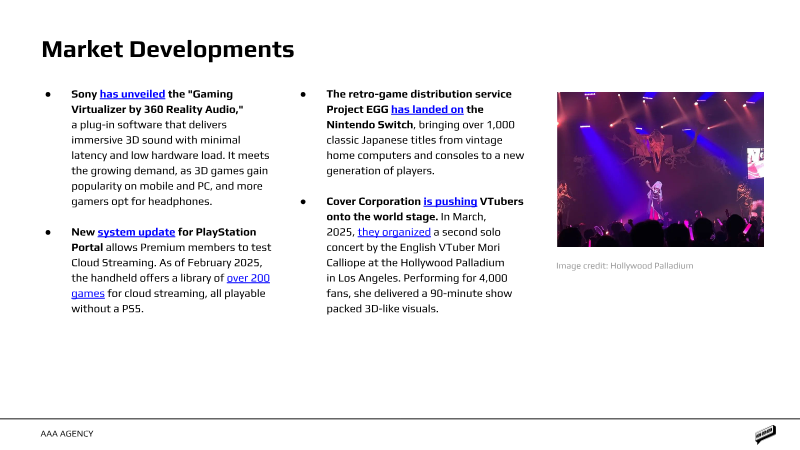800x450 pixels.
Task: Click the 'Gaming Virtualizer by 360 Reality Audio' heading
Action: click(157, 102)
